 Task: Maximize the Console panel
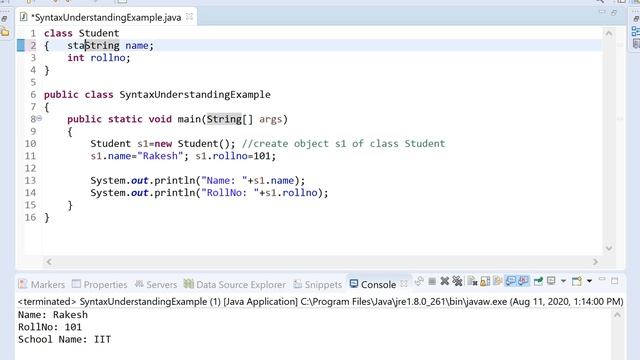click(615, 280)
